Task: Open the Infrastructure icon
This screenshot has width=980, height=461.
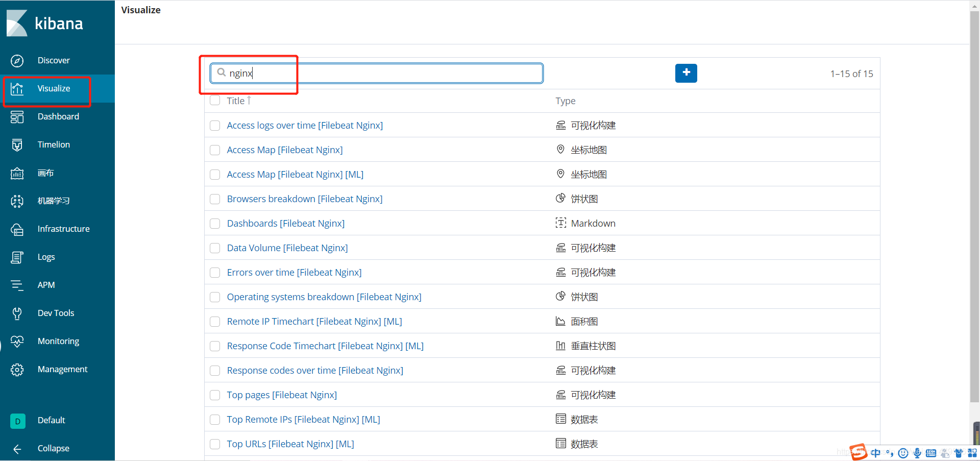Action: click(17, 229)
